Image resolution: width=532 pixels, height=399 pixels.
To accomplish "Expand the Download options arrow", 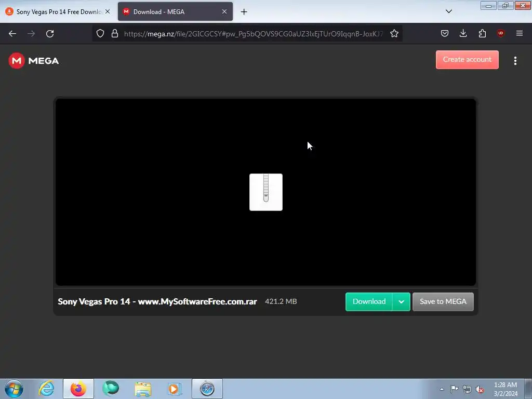I will [402, 302].
